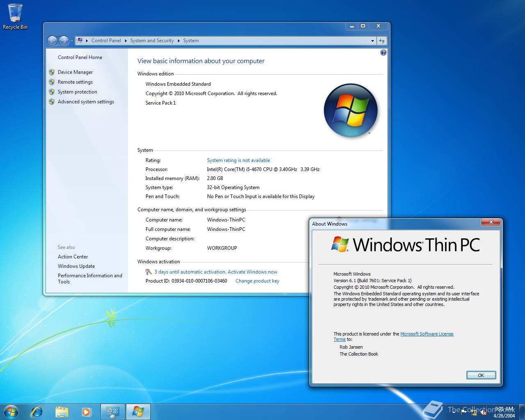Click the Forward navigation arrow

coord(64,41)
